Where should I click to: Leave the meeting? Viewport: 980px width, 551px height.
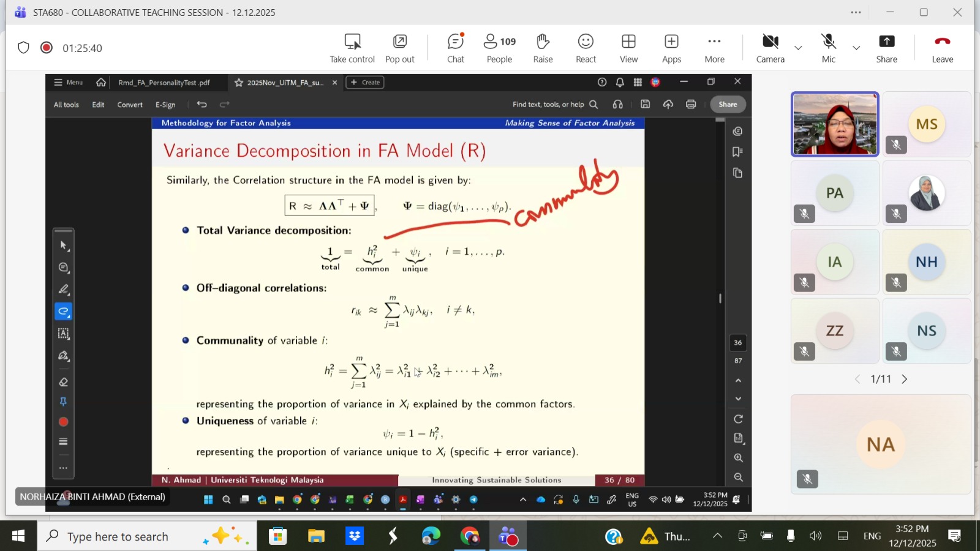tap(942, 48)
